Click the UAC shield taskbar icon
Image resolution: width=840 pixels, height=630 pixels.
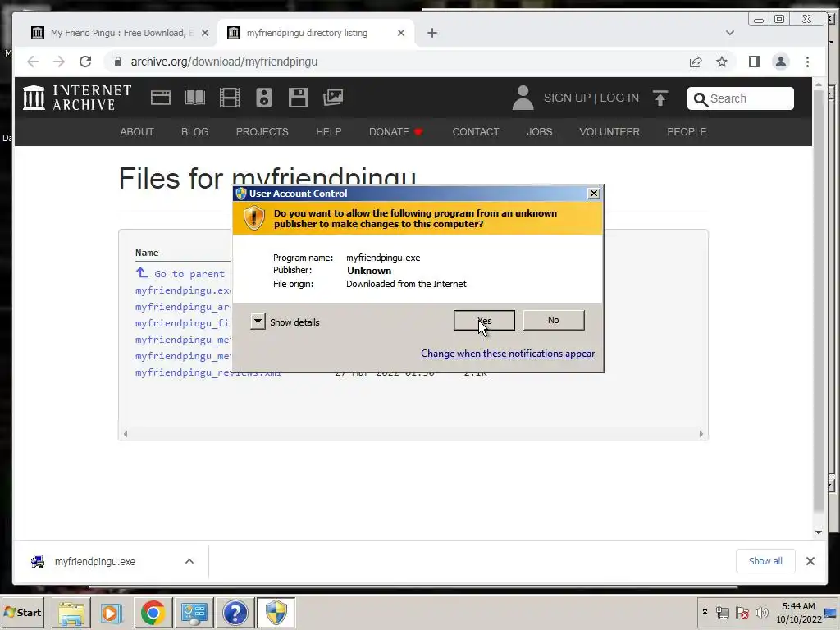tap(276, 612)
